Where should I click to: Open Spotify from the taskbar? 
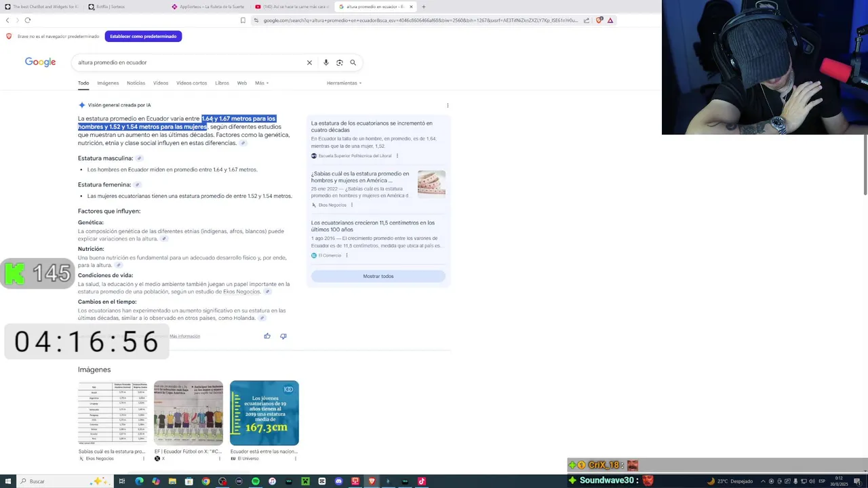click(x=256, y=481)
